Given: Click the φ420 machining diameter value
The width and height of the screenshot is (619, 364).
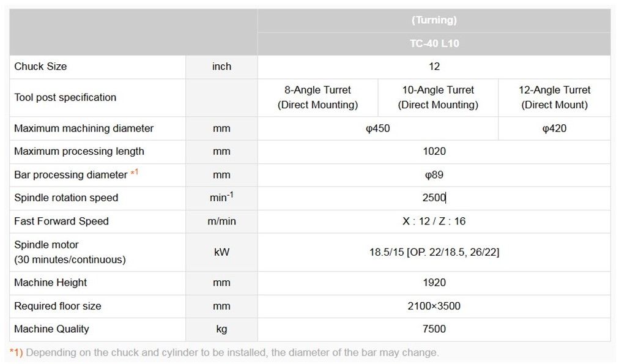Looking at the screenshot, I should 554,128.
